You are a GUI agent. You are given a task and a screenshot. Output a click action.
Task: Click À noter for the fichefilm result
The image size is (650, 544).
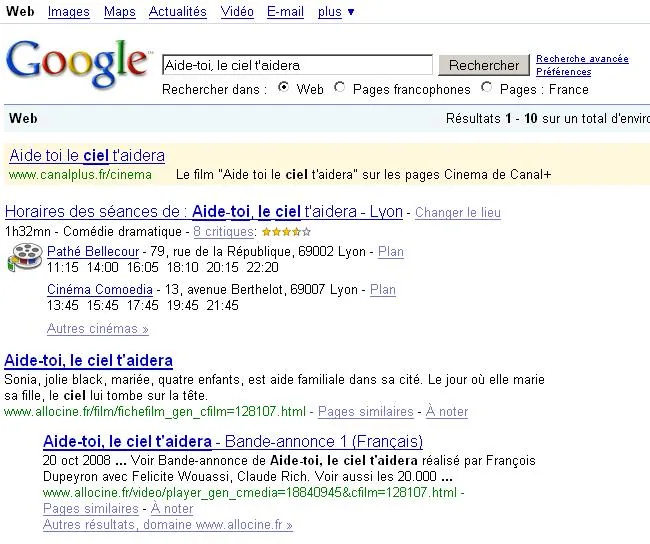[x=446, y=411]
